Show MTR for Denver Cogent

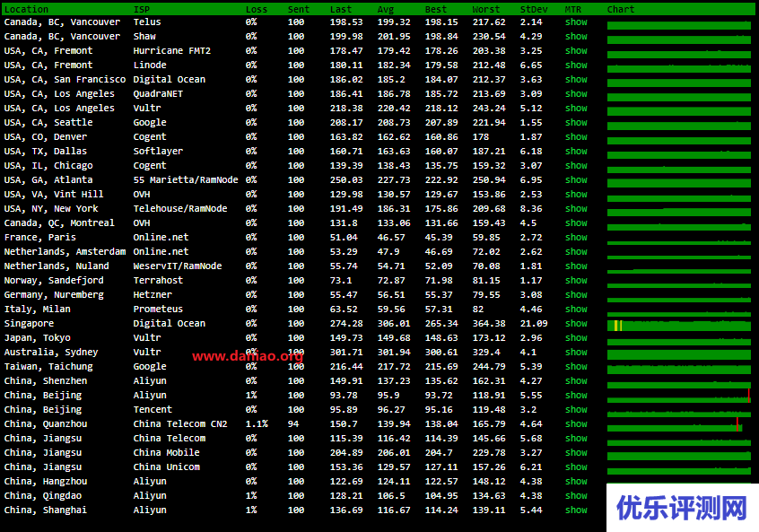(576, 137)
